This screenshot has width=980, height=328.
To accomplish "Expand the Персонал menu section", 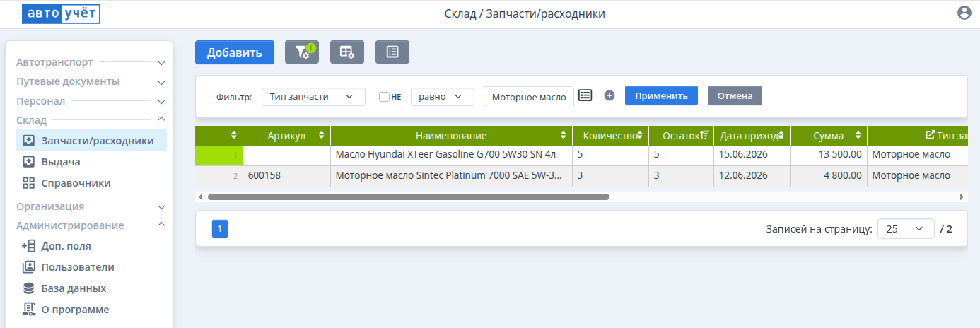I will 91,101.
